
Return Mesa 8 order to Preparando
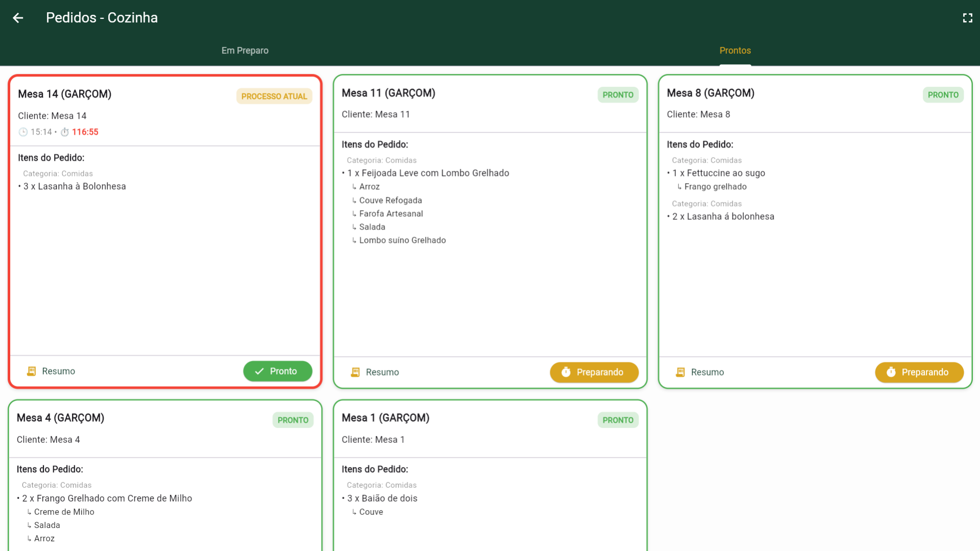coord(919,372)
